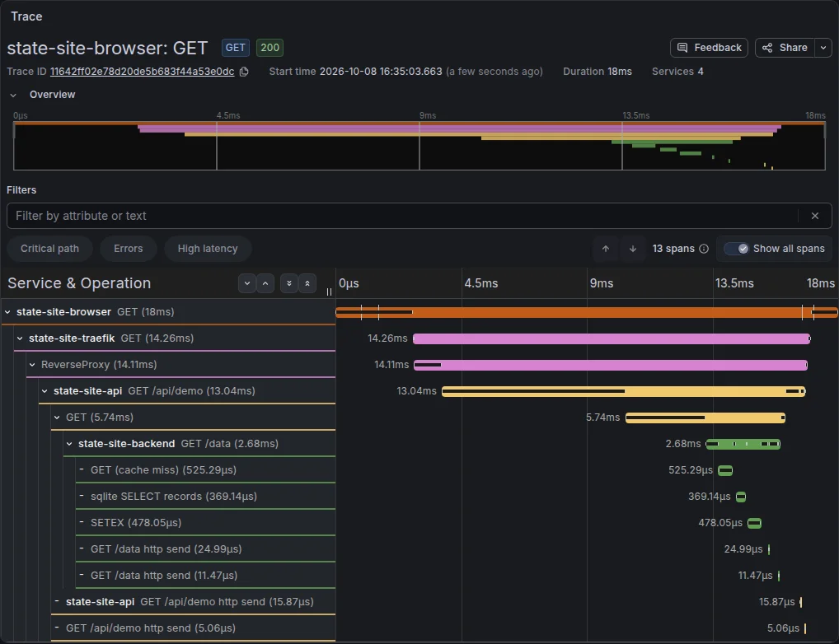The image size is (839, 644).
Task: Click the green 478.05µs span bar
Action: 754,523
